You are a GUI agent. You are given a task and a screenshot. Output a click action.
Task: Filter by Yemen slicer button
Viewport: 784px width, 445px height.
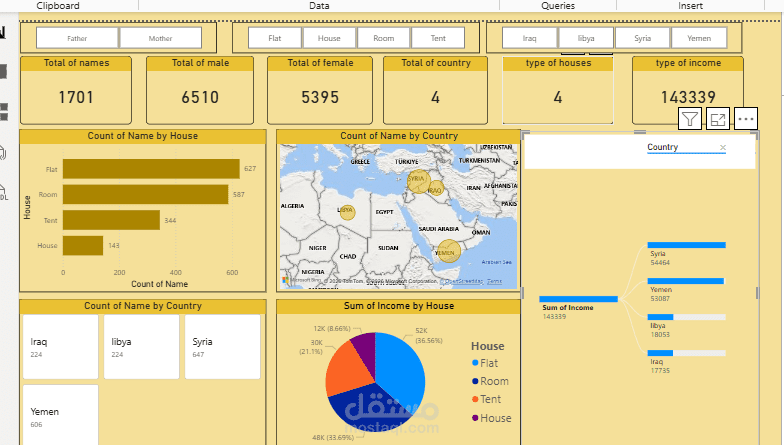pos(699,38)
